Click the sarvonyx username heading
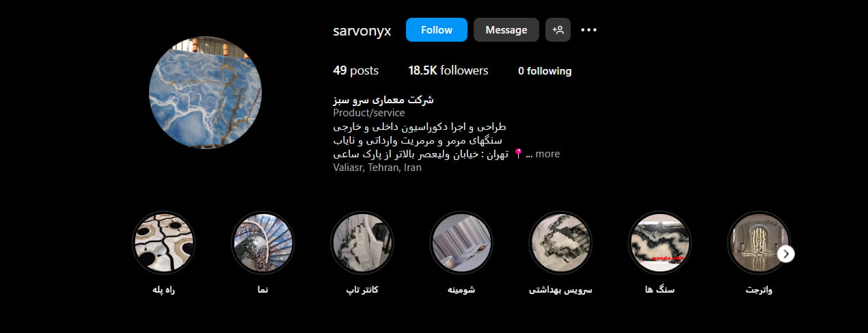 tap(362, 31)
